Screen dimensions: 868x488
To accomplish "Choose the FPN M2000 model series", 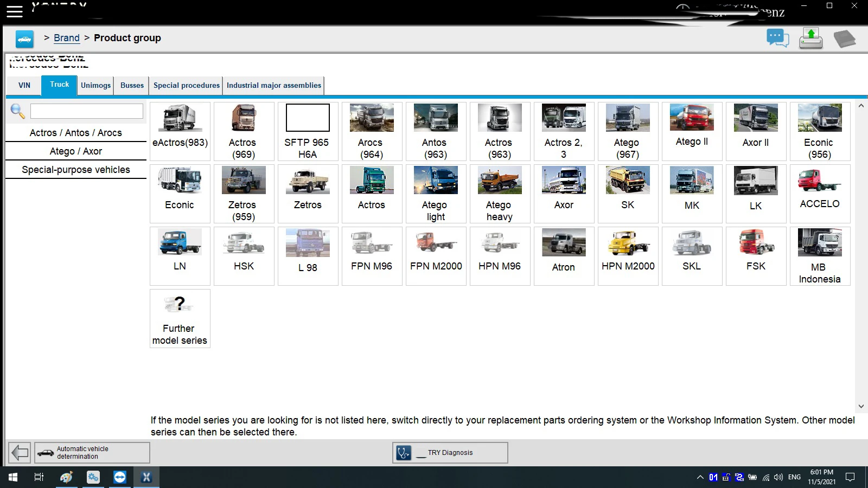I will (436, 256).
